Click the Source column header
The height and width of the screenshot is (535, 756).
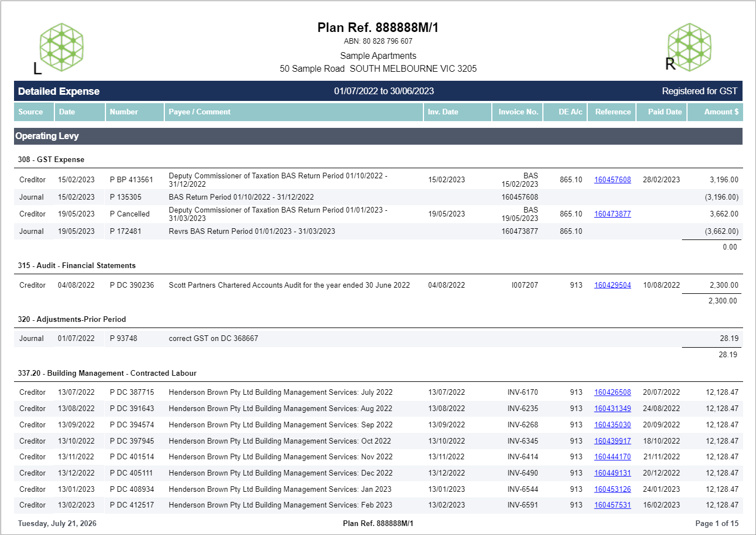click(34, 112)
